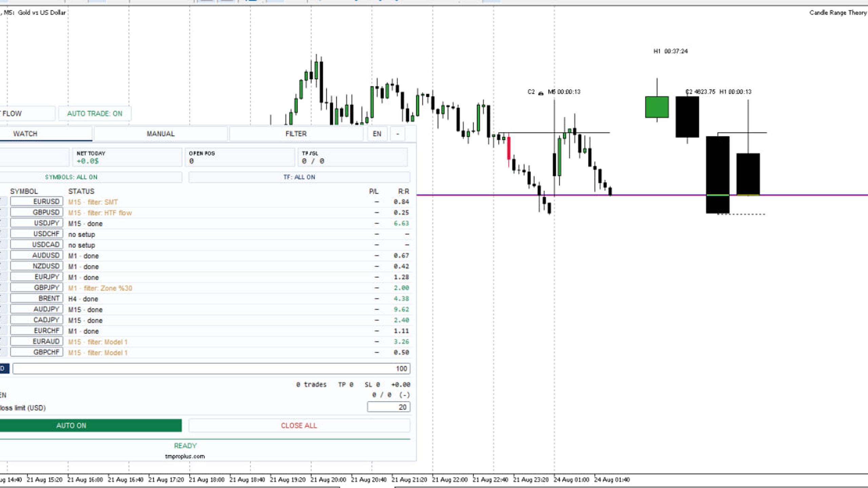Select the EURUSD symbol button
868x488 pixels.
[37, 202]
